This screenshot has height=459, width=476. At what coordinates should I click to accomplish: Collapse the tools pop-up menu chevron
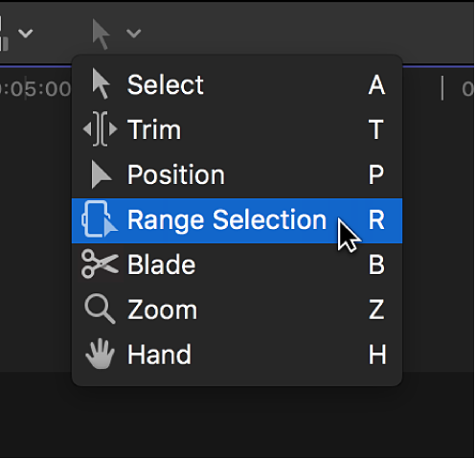(133, 34)
